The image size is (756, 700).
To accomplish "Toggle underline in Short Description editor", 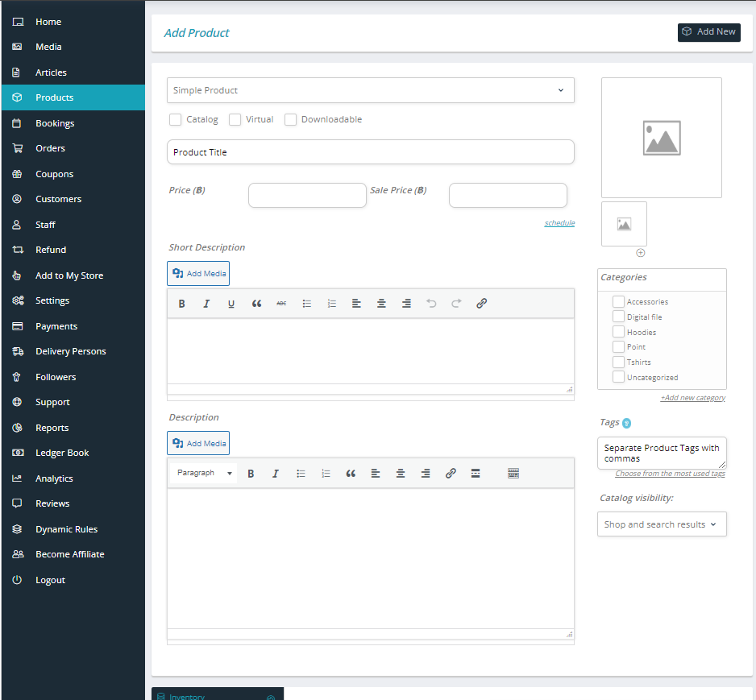I will [231, 304].
